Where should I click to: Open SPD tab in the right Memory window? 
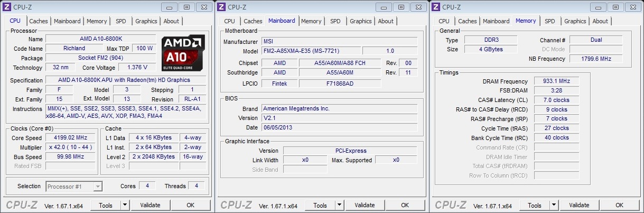(550, 21)
